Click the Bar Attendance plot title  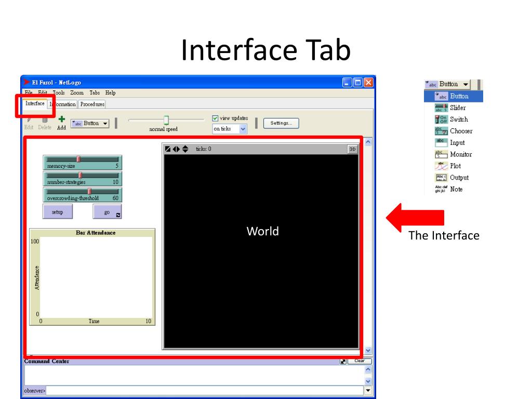[x=96, y=233]
